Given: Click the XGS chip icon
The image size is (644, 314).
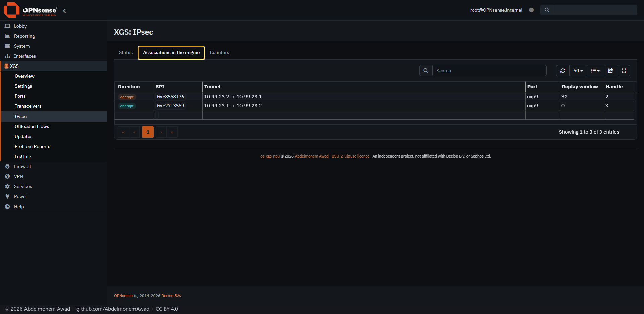Looking at the screenshot, I should [6, 66].
